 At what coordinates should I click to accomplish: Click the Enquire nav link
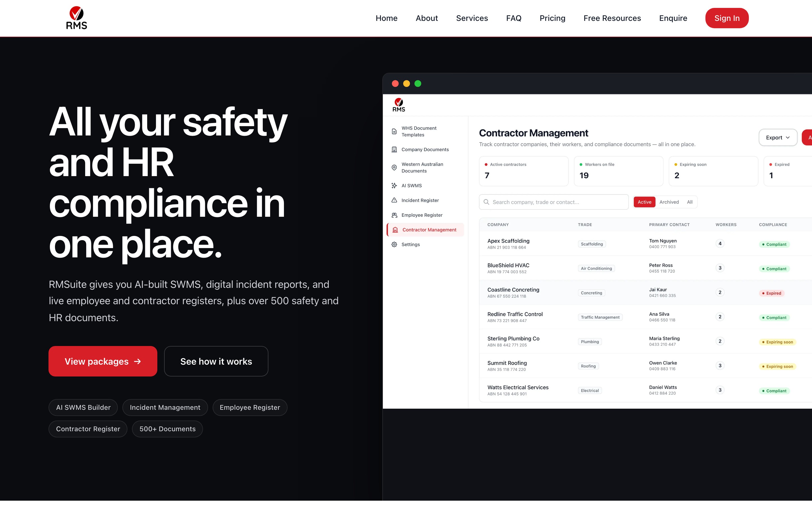click(x=673, y=18)
